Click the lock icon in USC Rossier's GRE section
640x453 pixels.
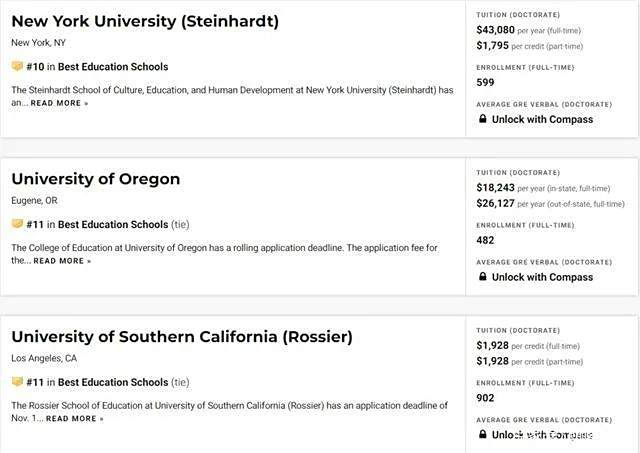tap(482, 434)
